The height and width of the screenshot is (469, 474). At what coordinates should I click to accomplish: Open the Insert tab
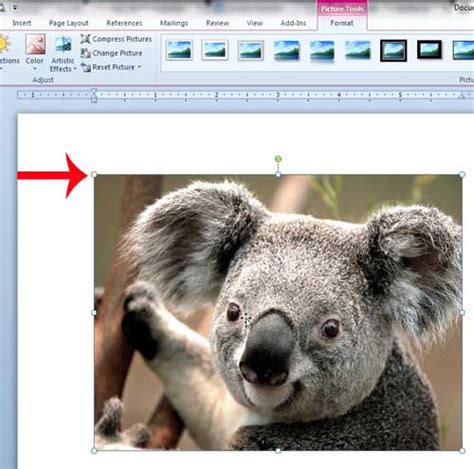[22, 23]
